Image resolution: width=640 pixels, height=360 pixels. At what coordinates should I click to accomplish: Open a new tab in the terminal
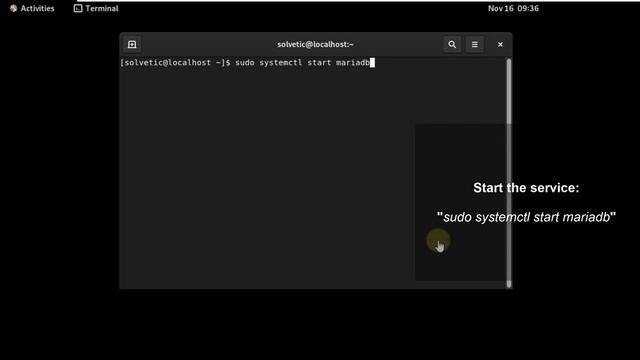point(132,44)
